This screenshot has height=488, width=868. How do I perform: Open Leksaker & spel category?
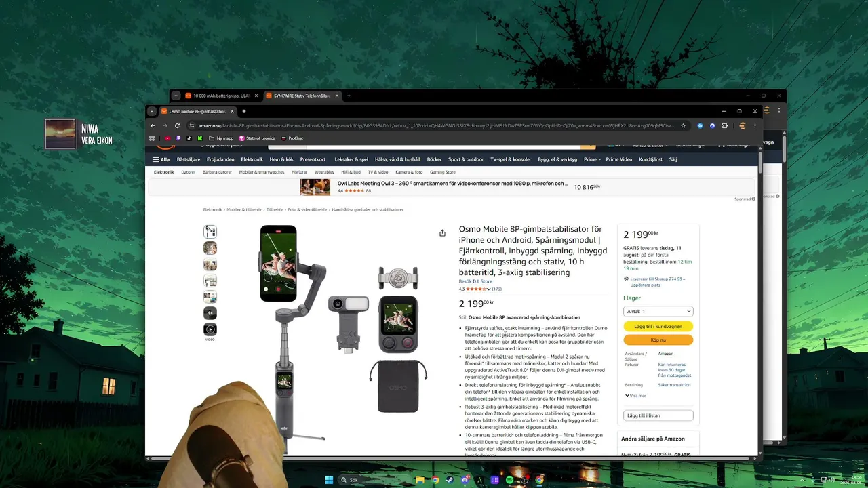point(351,159)
